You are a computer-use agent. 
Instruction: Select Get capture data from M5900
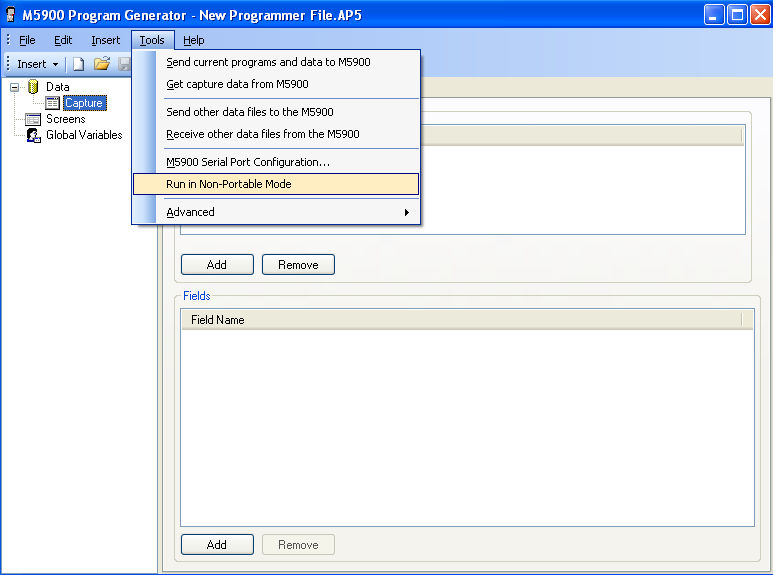point(237,84)
